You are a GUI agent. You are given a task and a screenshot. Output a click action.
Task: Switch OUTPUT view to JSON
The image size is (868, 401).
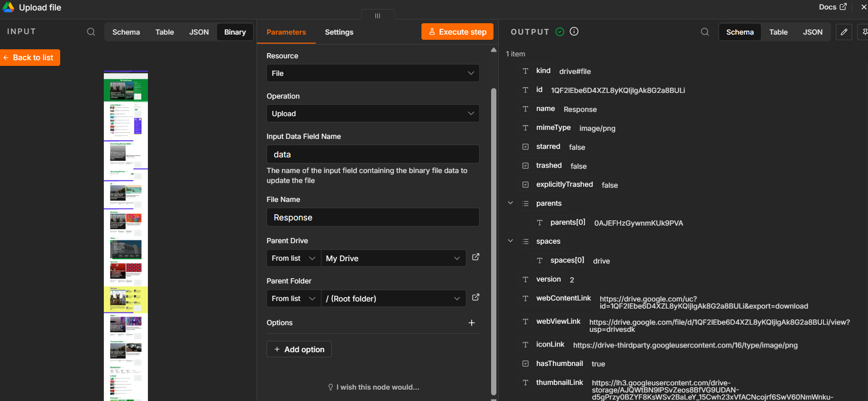click(x=813, y=32)
